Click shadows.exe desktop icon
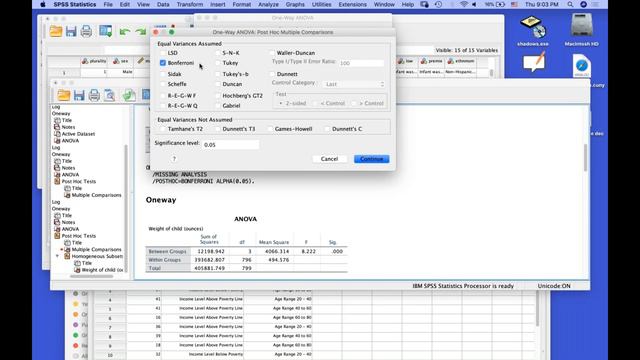Screen dimensions: 640x360 tap(533, 31)
